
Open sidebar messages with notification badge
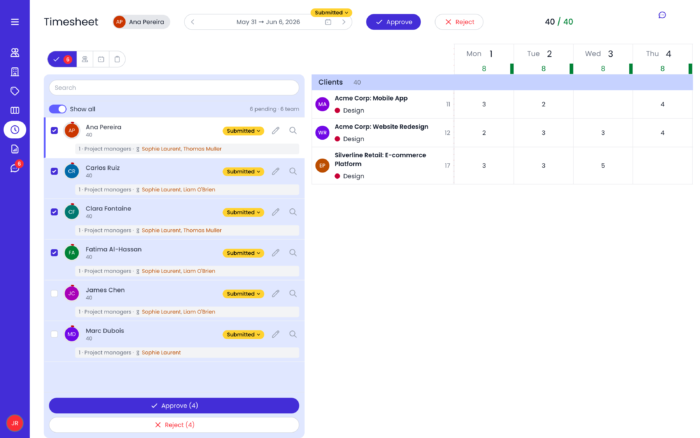click(15, 168)
